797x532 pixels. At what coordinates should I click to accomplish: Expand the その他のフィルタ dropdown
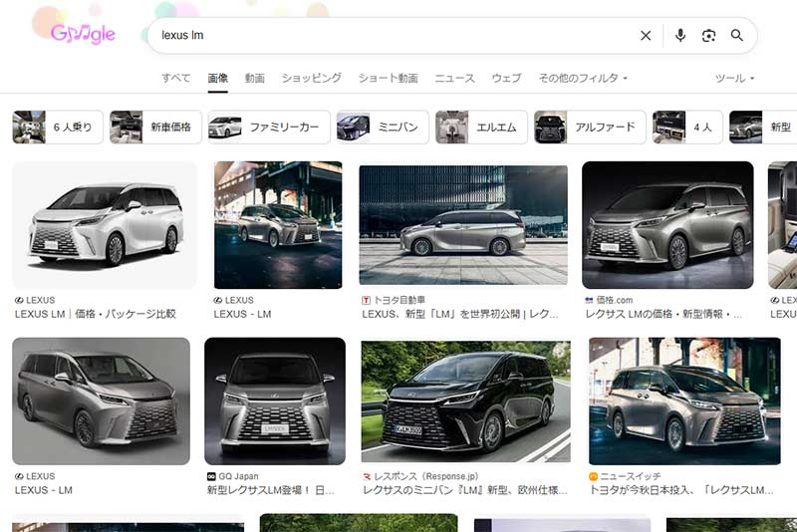coord(583,78)
